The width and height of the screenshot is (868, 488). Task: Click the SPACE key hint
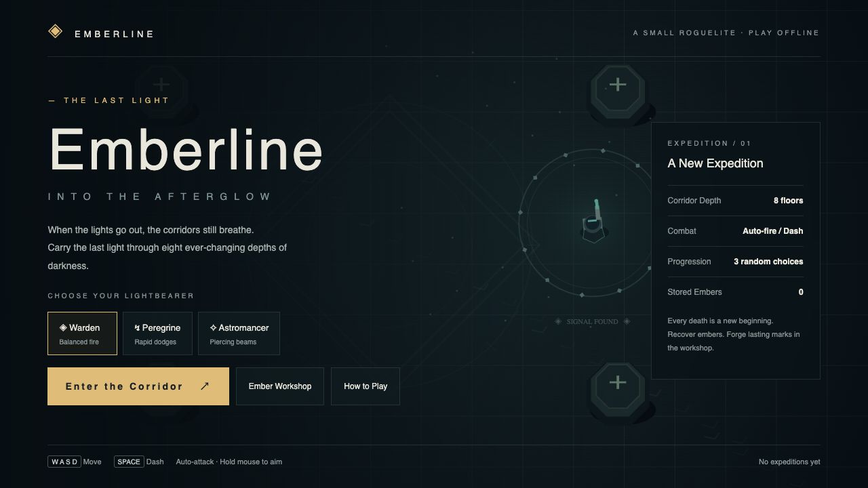[129, 462]
